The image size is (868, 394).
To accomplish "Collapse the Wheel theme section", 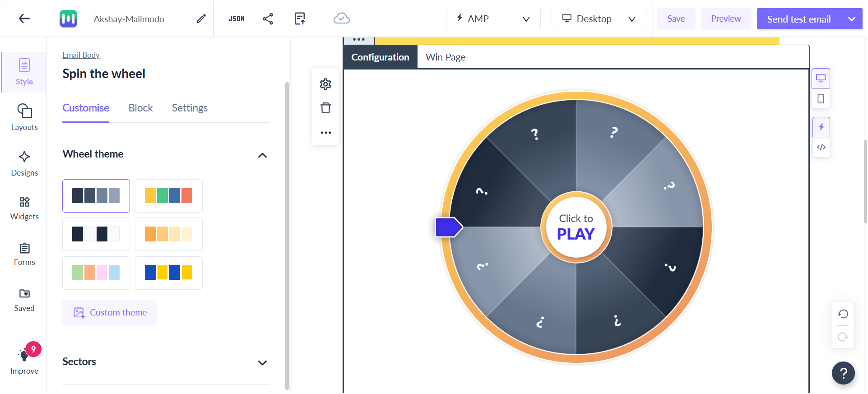I will [262, 155].
